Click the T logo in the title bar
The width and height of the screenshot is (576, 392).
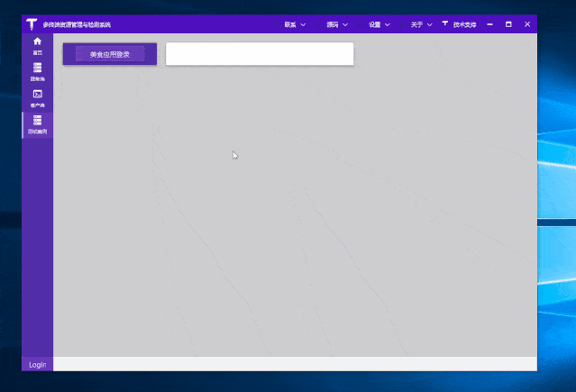pyautogui.click(x=32, y=24)
